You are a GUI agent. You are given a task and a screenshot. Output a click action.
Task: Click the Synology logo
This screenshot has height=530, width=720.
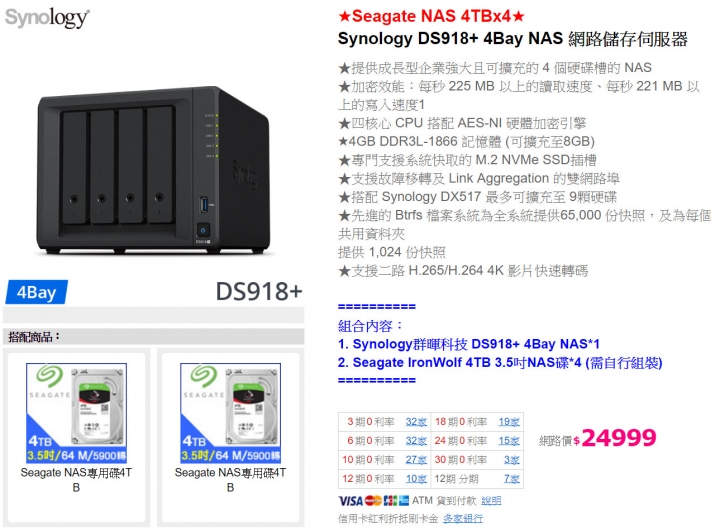click(x=46, y=18)
